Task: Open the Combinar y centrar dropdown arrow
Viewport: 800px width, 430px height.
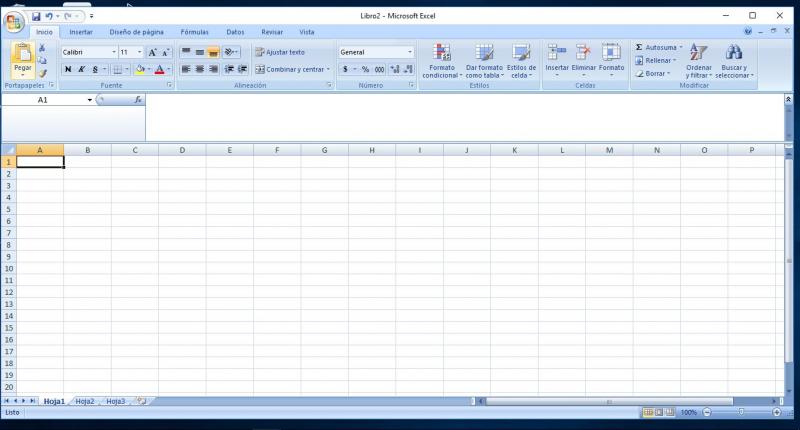Action: point(328,69)
